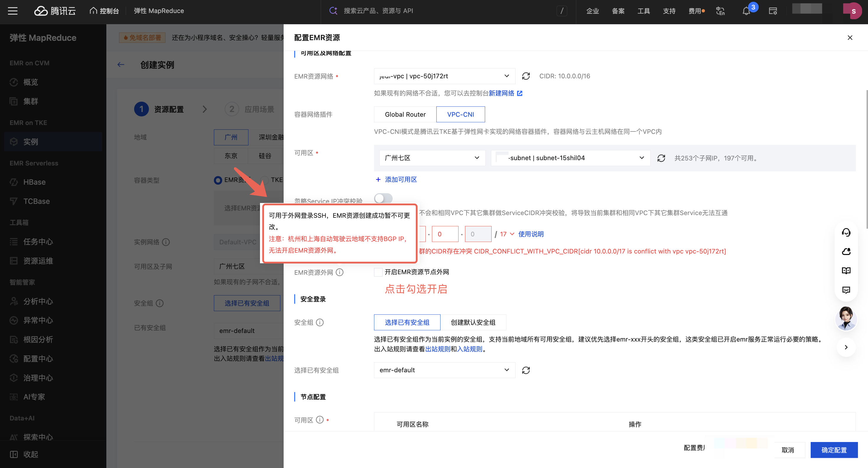
Task: Open the 工具 top menu
Action: [643, 11]
